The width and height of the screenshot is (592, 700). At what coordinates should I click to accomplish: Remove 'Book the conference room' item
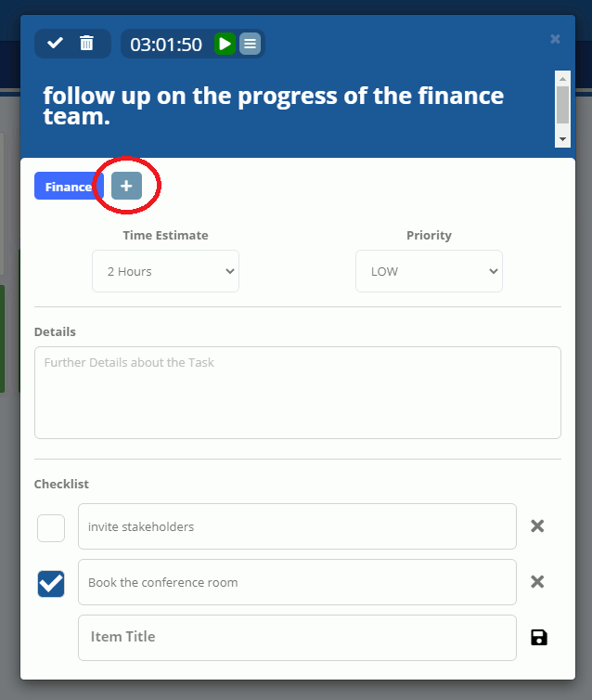(x=537, y=582)
